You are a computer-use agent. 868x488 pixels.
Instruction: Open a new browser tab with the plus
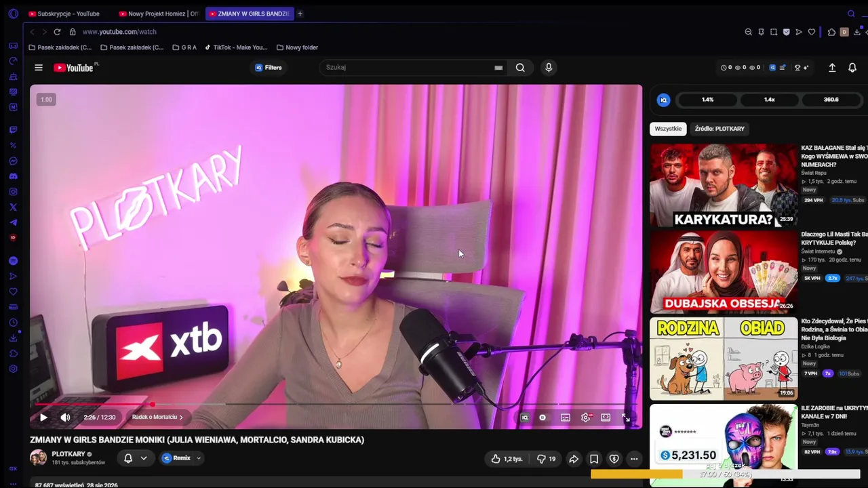click(300, 14)
